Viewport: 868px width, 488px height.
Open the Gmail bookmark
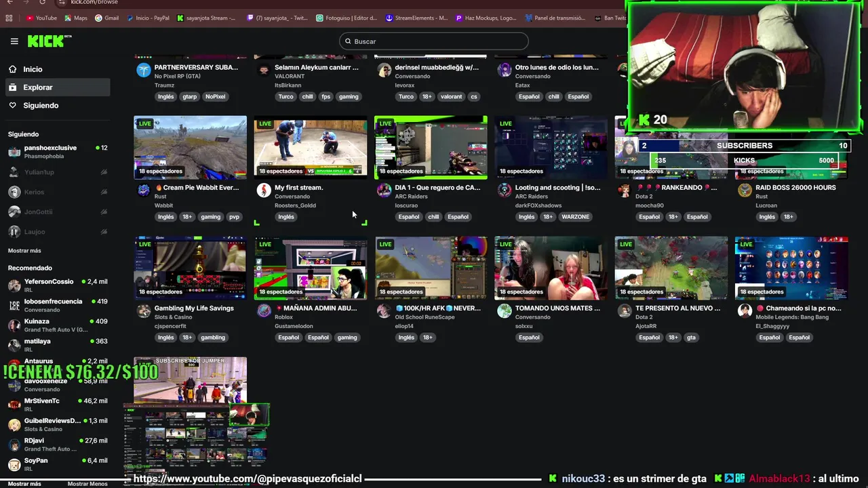(107, 18)
